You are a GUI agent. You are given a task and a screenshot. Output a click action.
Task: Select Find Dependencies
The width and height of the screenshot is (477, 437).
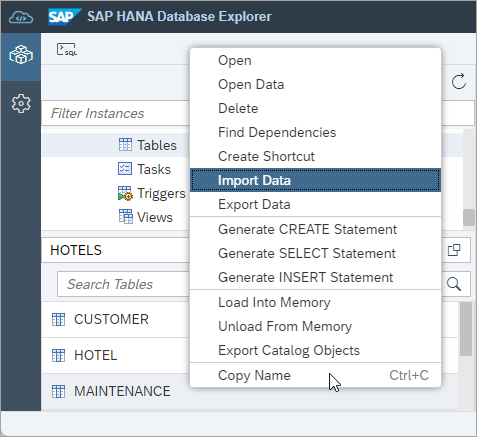coord(315,132)
